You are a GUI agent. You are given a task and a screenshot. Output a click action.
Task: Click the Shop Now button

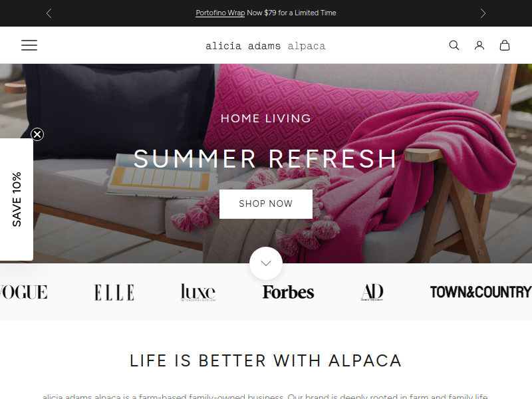tap(265, 204)
